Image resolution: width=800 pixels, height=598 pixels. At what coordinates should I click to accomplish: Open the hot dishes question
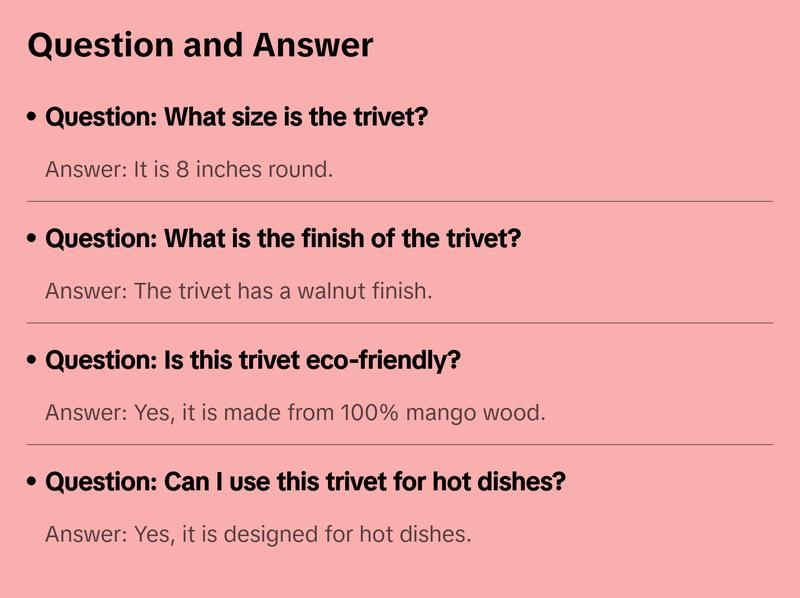[x=306, y=483]
